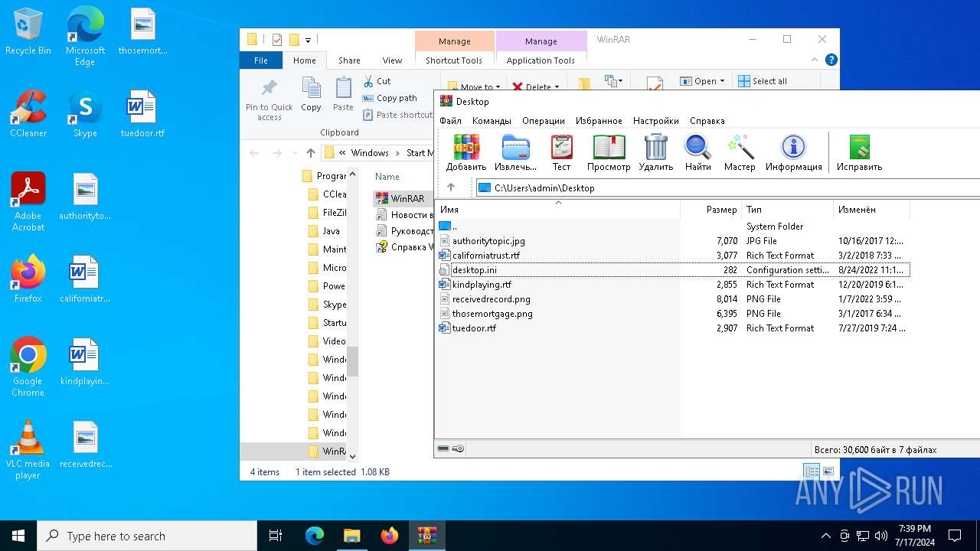This screenshot has width=980, height=551.
Task: Open the Shortcut Tools tab
Action: [x=454, y=60]
